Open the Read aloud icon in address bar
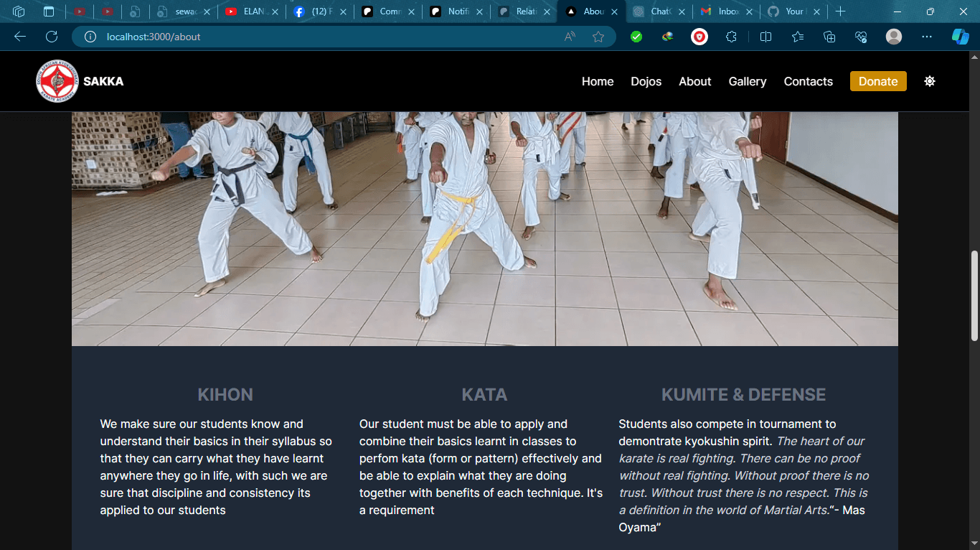 570,37
